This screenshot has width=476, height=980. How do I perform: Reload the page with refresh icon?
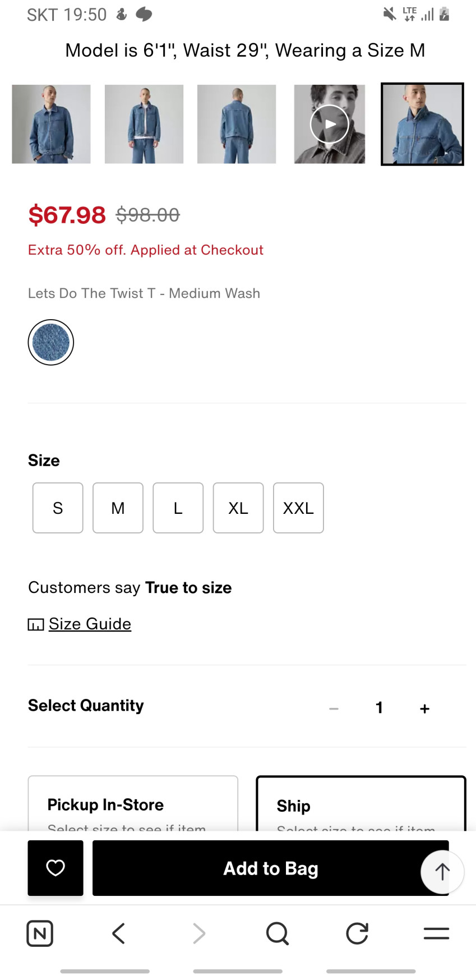[x=357, y=933]
